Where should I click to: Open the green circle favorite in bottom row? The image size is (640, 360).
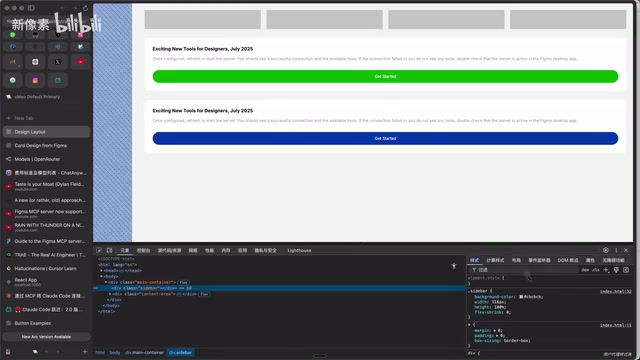[x=13, y=80]
